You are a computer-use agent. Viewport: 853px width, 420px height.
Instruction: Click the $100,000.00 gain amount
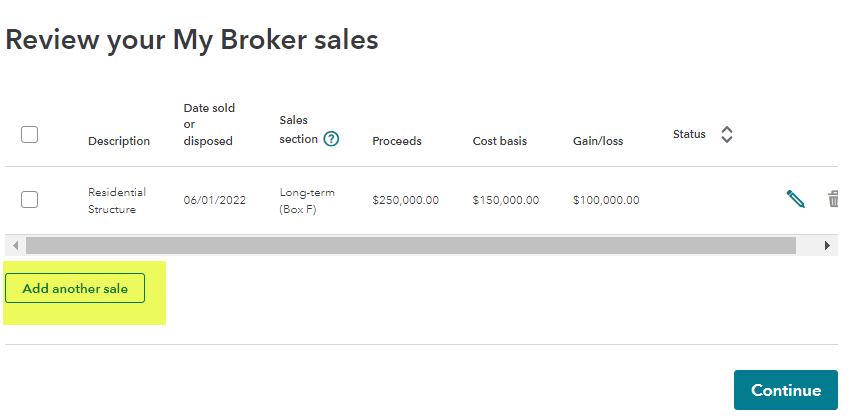606,200
